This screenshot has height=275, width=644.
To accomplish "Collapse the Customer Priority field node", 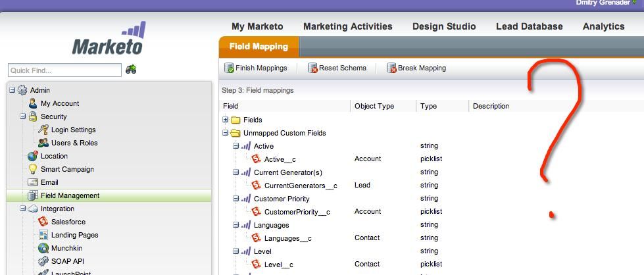I will coord(236,199).
